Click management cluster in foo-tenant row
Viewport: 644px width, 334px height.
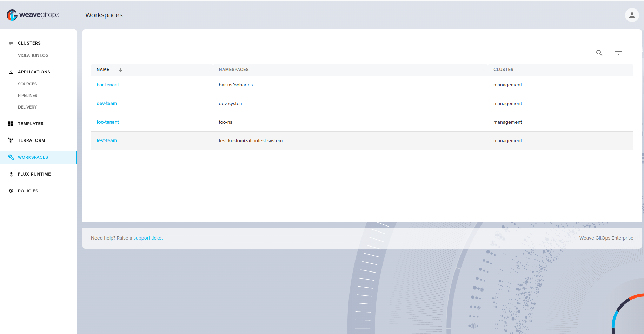(507, 122)
